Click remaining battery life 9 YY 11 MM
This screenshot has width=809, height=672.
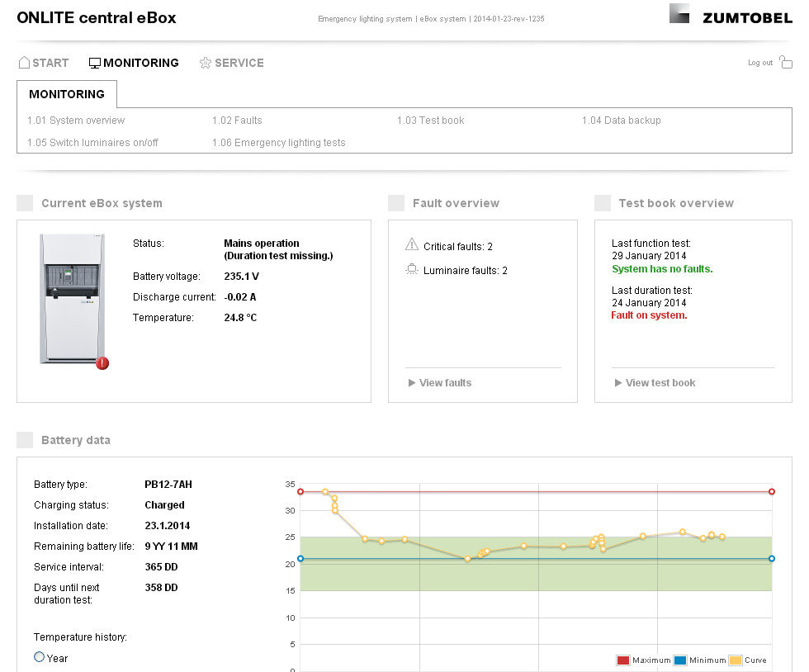[x=172, y=546]
